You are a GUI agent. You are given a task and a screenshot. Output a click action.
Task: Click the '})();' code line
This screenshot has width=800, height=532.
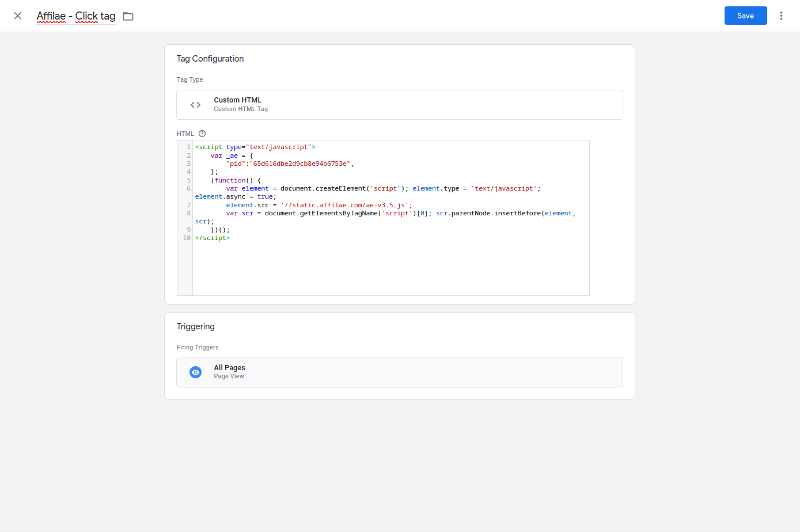[220, 230]
